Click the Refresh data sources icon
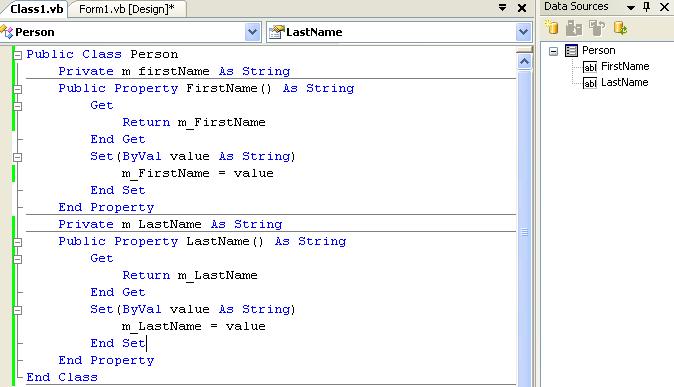The height and width of the screenshot is (387, 674). 620,28
